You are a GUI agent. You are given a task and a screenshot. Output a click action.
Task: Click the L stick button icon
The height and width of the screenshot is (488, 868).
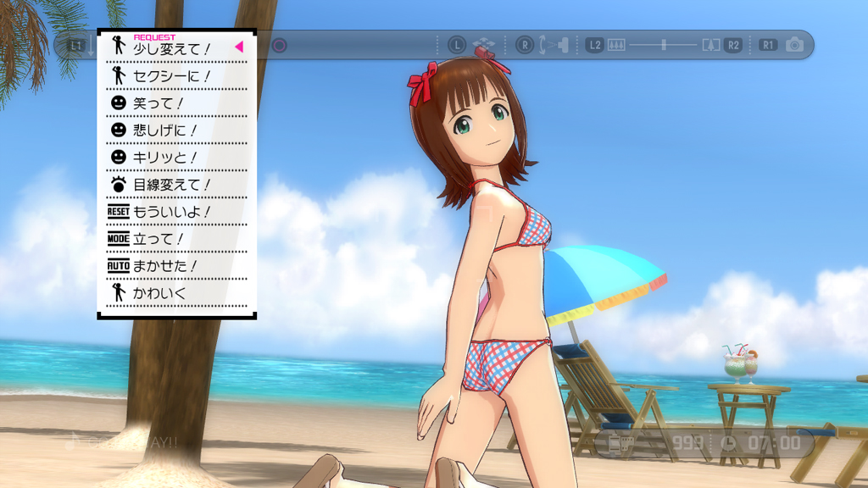[x=457, y=45]
